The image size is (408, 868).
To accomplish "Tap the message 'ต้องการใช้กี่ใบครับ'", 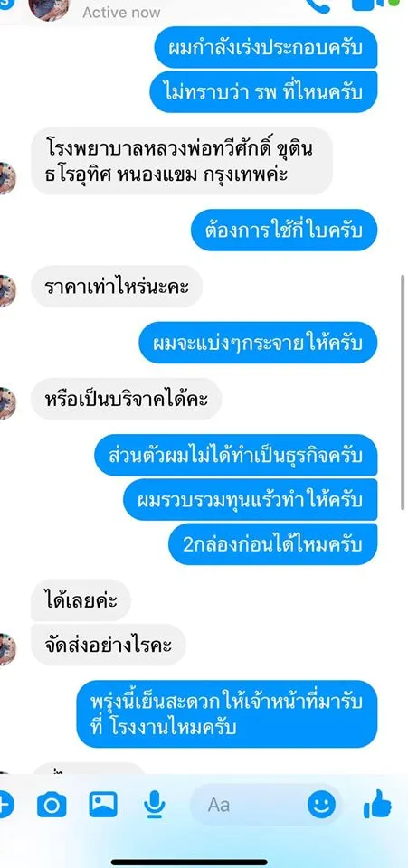I will (x=284, y=230).
